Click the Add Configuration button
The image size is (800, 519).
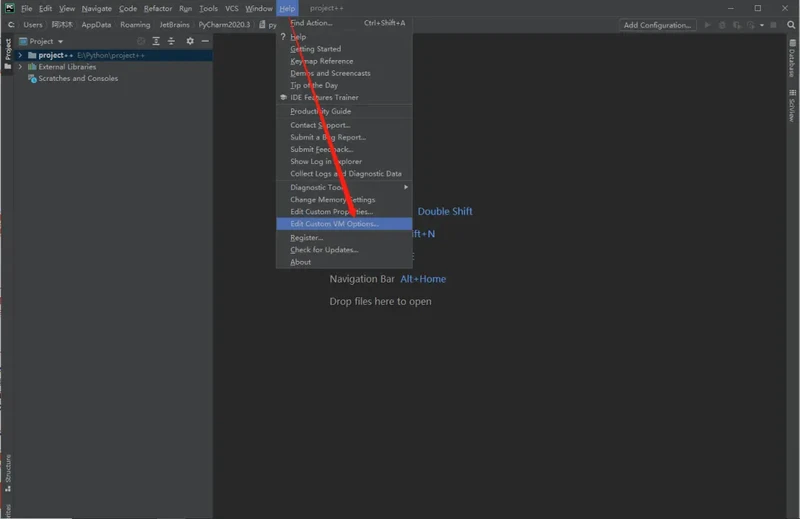click(x=656, y=25)
